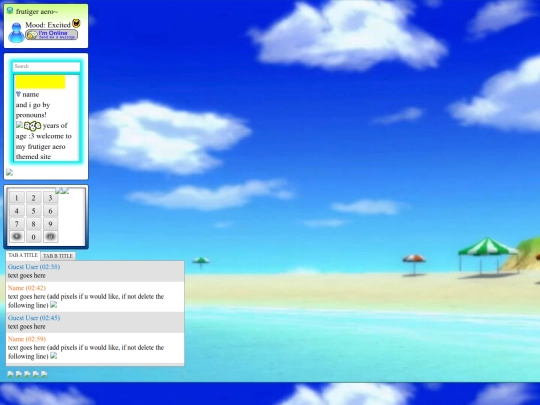Tap keypad button 2
The height and width of the screenshot is (405, 540).
[x=33, y=198]
